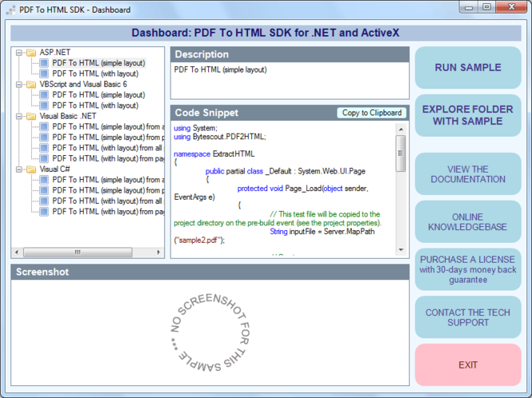Click the Visual Basic .NET folder icon
532x398 pixels.
(31, 116)
